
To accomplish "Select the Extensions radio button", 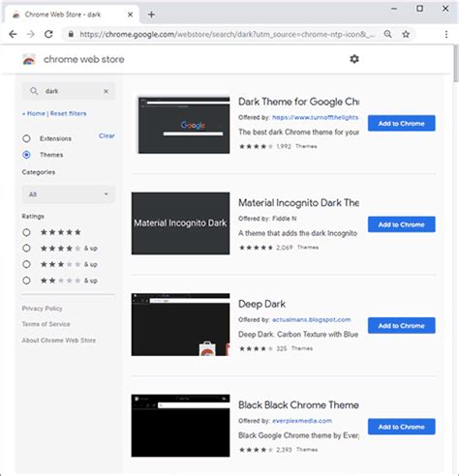I will coord(26,138).
